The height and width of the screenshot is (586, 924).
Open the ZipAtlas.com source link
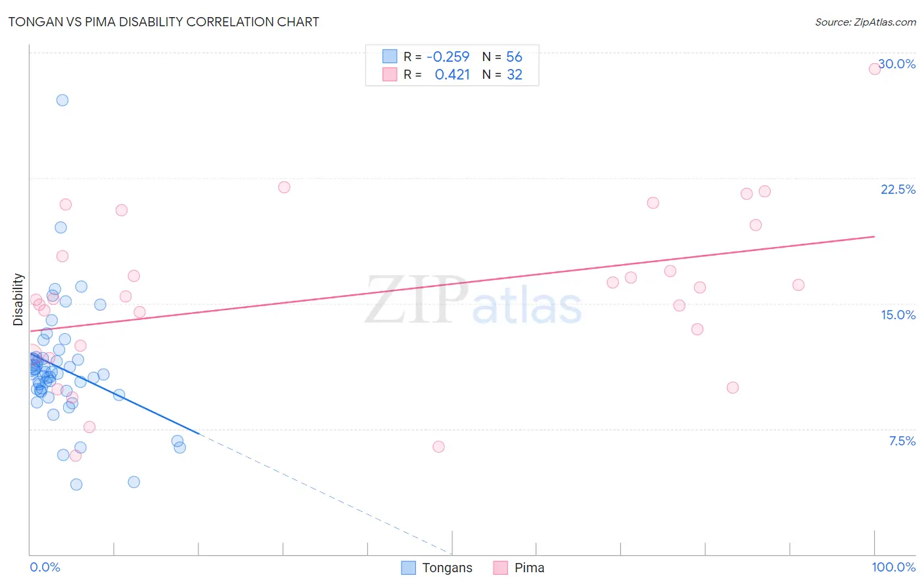click(x=866, y=22)
